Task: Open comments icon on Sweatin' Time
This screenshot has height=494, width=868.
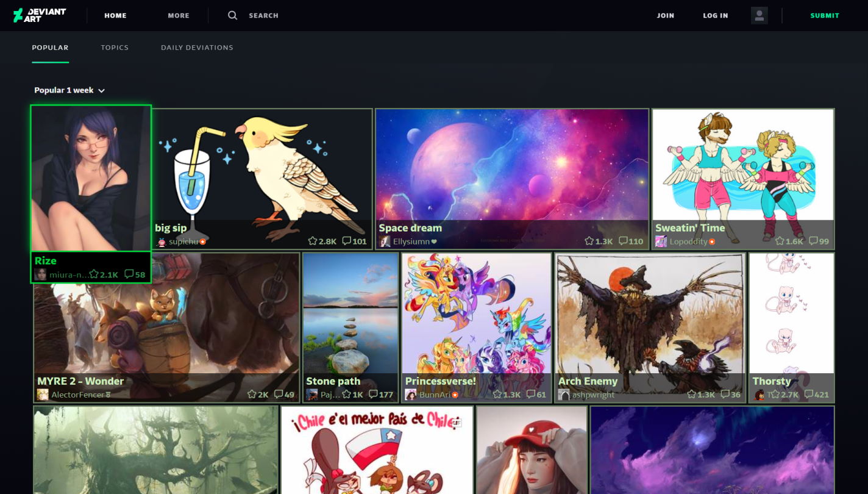Action: [813, 242]
